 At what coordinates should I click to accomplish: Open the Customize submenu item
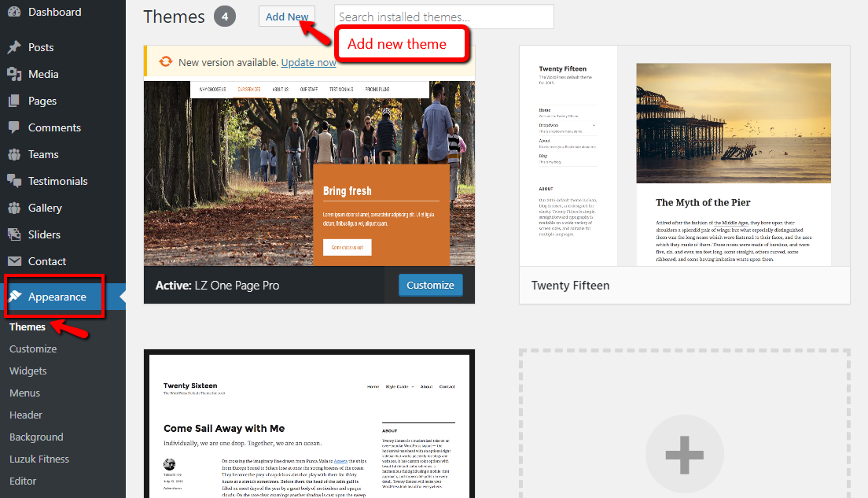coord(33,349)
